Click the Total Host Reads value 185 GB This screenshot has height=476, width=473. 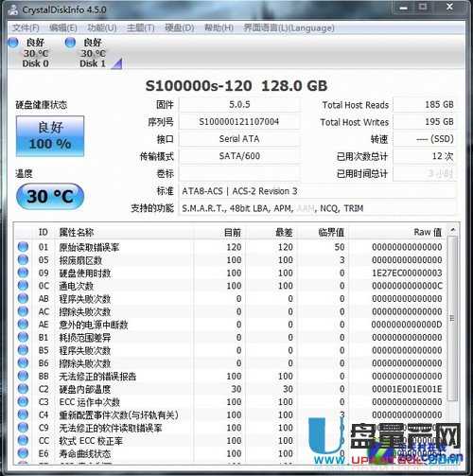[424, 104]
